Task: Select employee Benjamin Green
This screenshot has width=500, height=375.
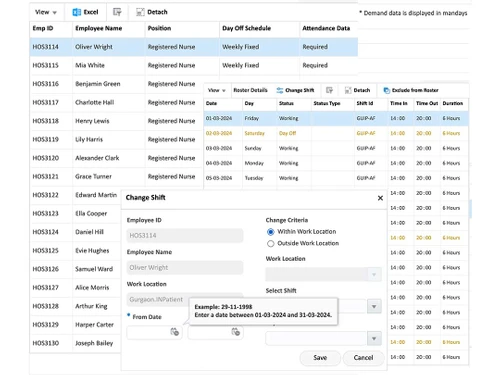Action: 98,84
